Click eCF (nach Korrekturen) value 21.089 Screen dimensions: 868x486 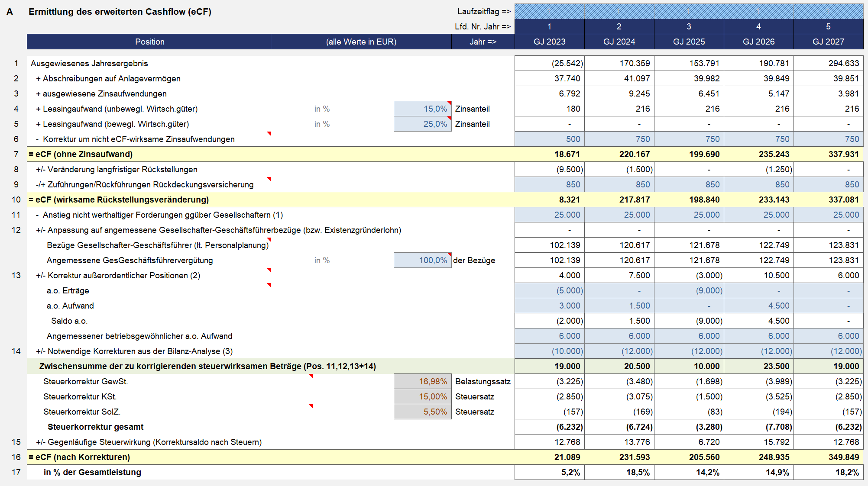549,457
